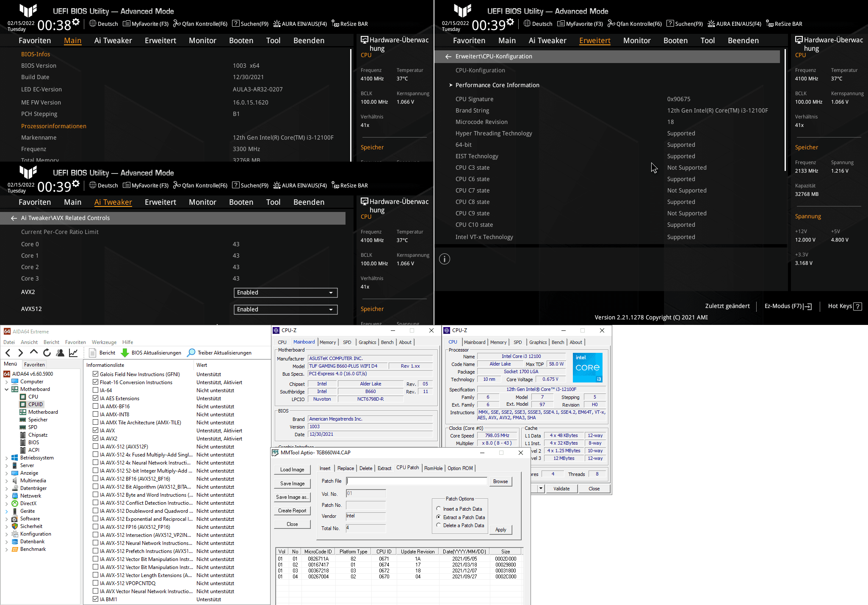Screen dimensions: 868x605
Task: Click the Patch File input field
Action: 416,481
